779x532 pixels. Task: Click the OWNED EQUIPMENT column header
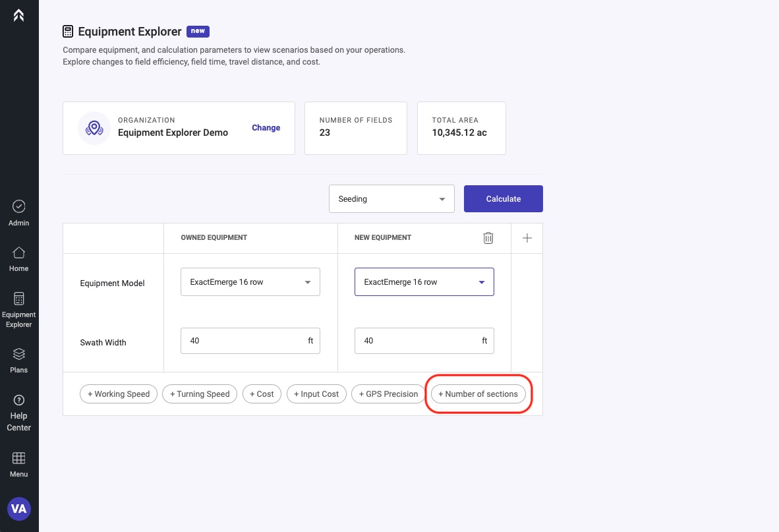[214, 237]
